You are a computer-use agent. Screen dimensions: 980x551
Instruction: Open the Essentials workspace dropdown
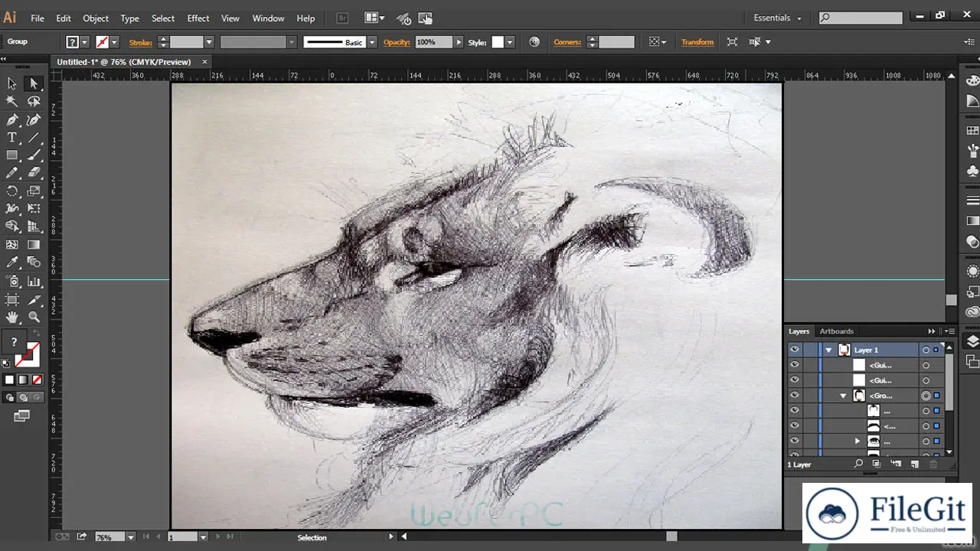click(x=778, y=18)
